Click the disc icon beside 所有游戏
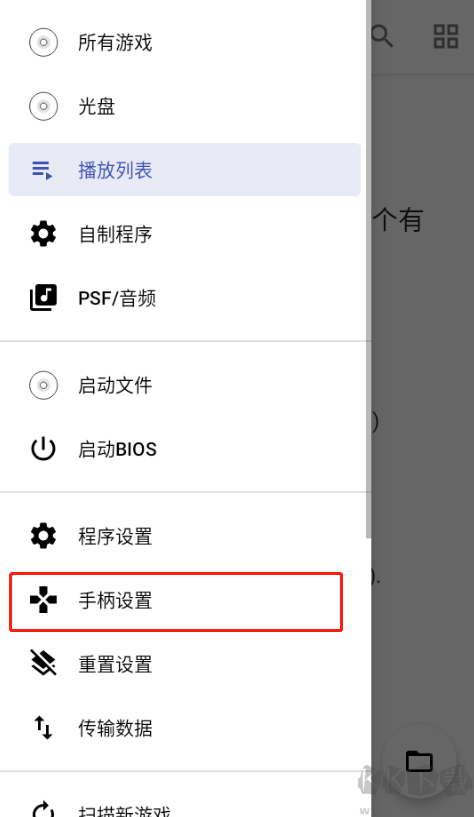 tap(43, 42)
